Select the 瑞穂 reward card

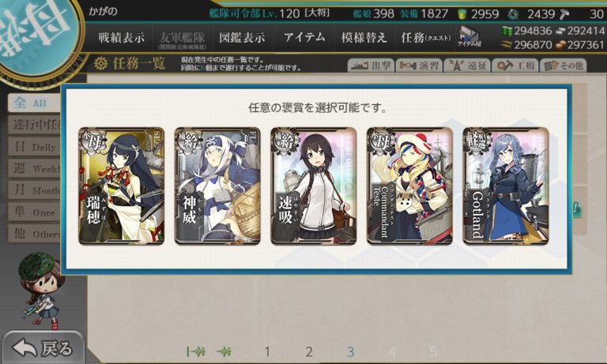point(121,186)
